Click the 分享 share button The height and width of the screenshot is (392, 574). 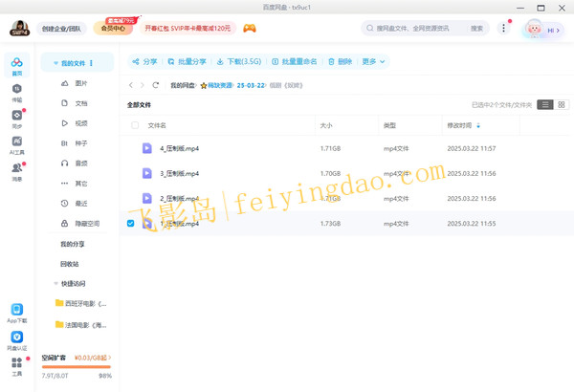[145, 61]
